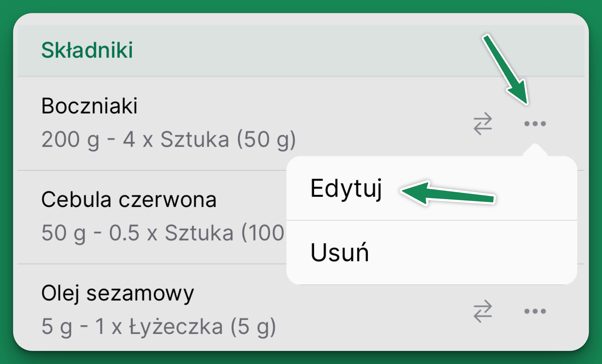602x364 pixels.
Task: Select the Cebula czerwona ingredient name
Action: pyautogui.click(x=129, y=200)
